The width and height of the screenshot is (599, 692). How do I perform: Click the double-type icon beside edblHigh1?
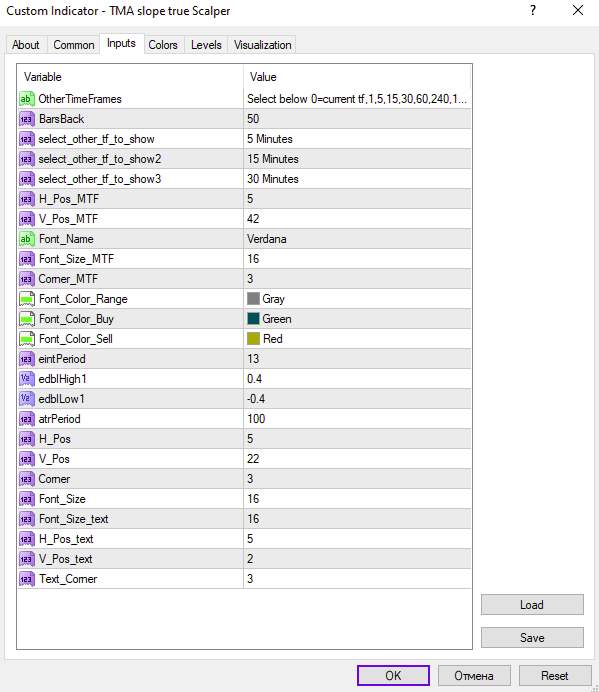coord(26,379)
